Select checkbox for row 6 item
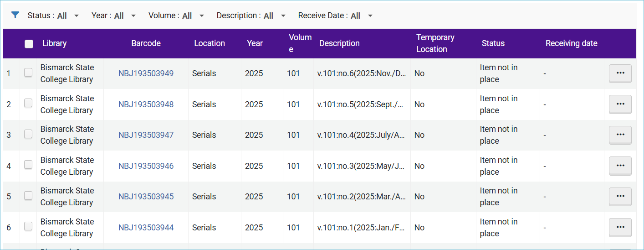Viewport: 644px width, 250px height. click(28, 226)
